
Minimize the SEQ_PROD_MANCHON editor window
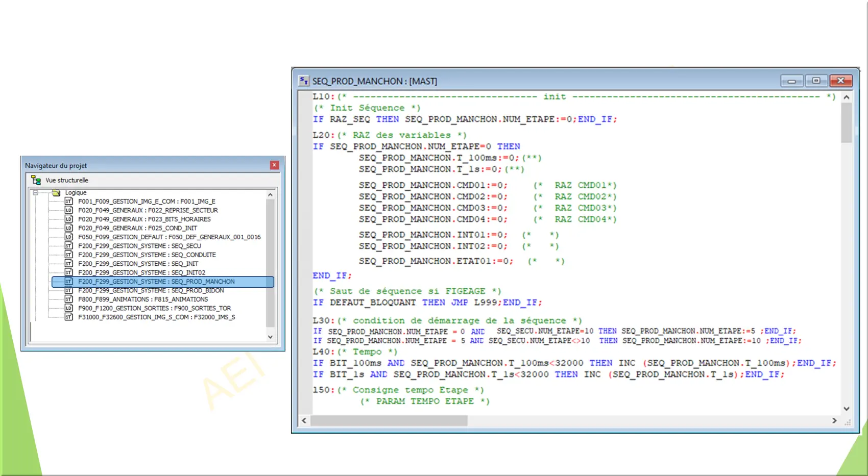click(792, 81)
